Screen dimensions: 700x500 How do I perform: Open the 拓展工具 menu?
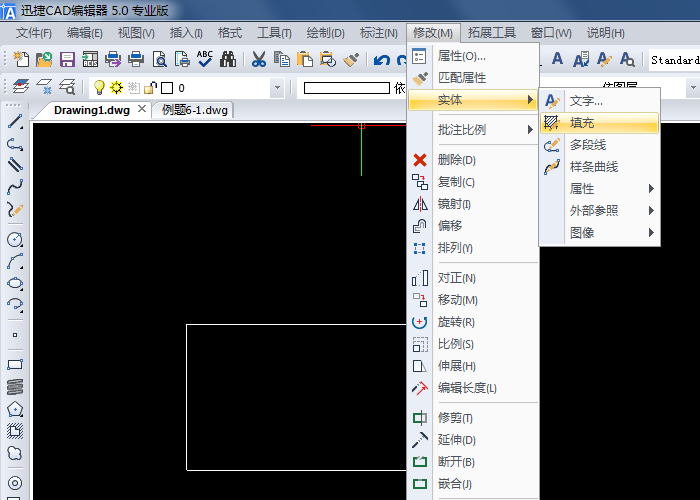(x=492, y=33)
